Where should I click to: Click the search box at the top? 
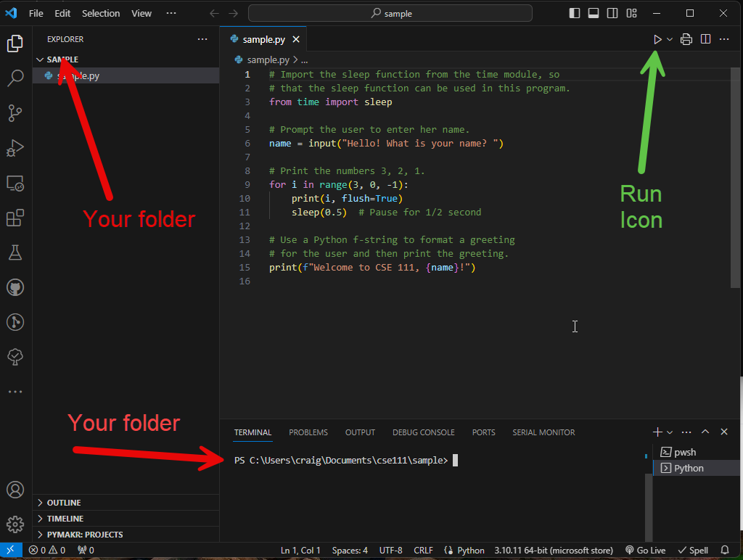390,13
